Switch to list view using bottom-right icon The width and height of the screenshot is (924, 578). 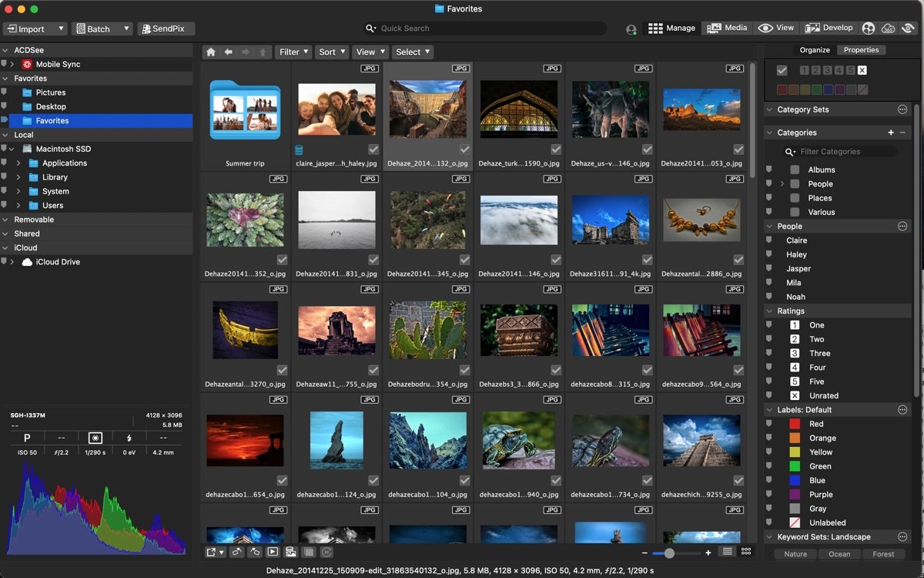point(728,552)
